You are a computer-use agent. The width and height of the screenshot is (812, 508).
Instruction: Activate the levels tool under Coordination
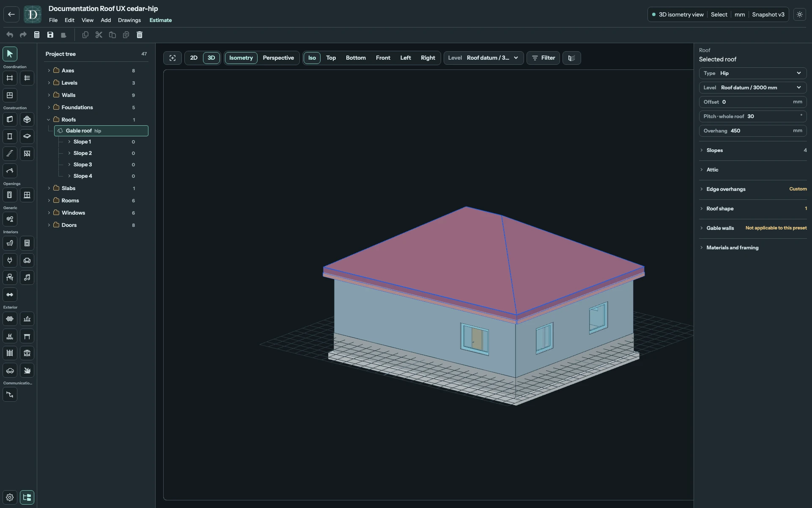pos(27,78)
